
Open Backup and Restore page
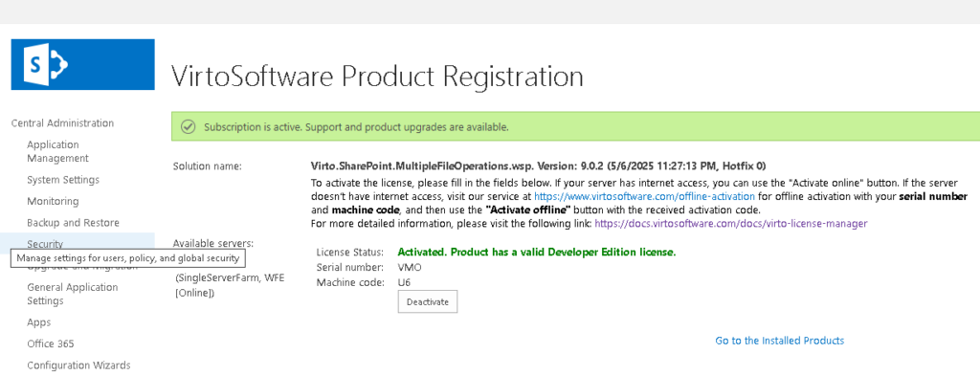point(73,222)
